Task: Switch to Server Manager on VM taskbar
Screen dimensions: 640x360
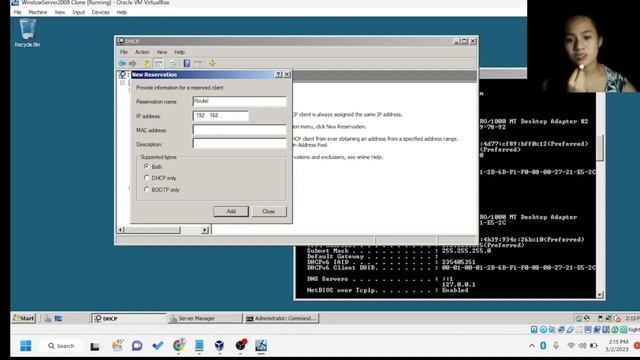Action: [204, 318]
